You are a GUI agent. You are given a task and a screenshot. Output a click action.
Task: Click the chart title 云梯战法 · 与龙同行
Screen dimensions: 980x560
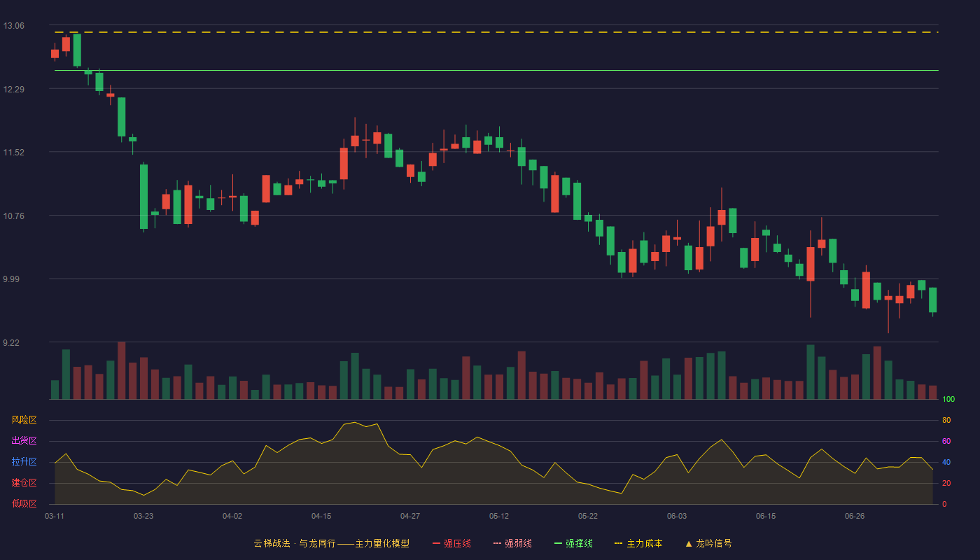[x=295, y=543]
